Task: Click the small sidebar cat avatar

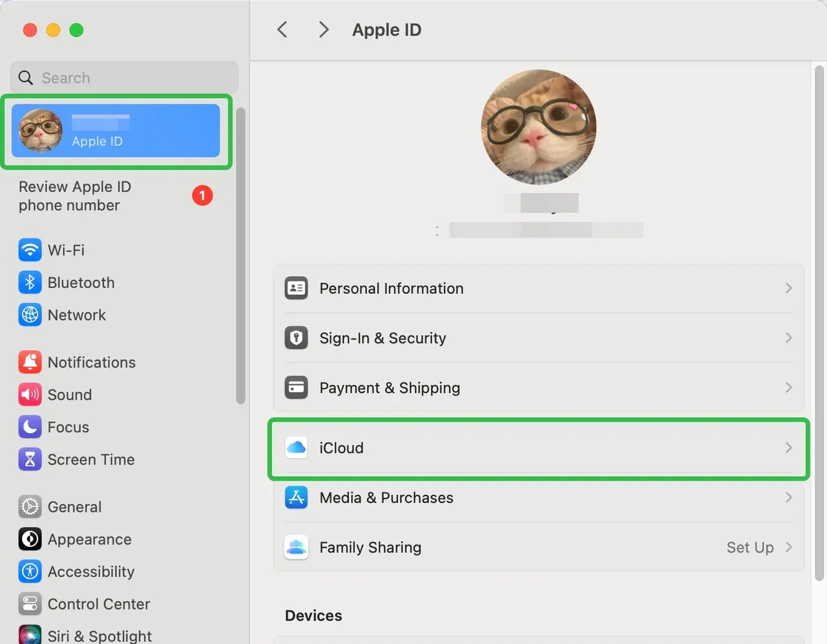Action: (41, 130)
